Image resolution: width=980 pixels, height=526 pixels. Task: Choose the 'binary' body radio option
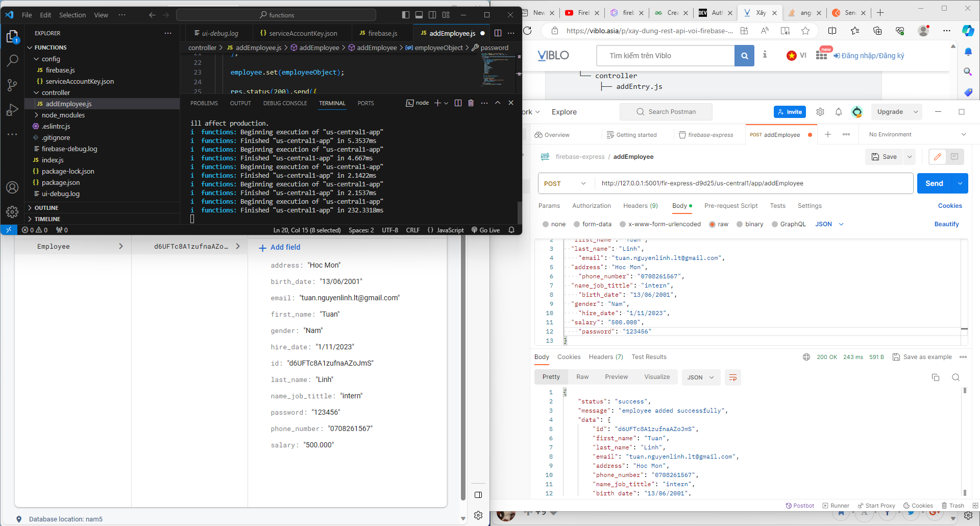(x=740, y=224)
